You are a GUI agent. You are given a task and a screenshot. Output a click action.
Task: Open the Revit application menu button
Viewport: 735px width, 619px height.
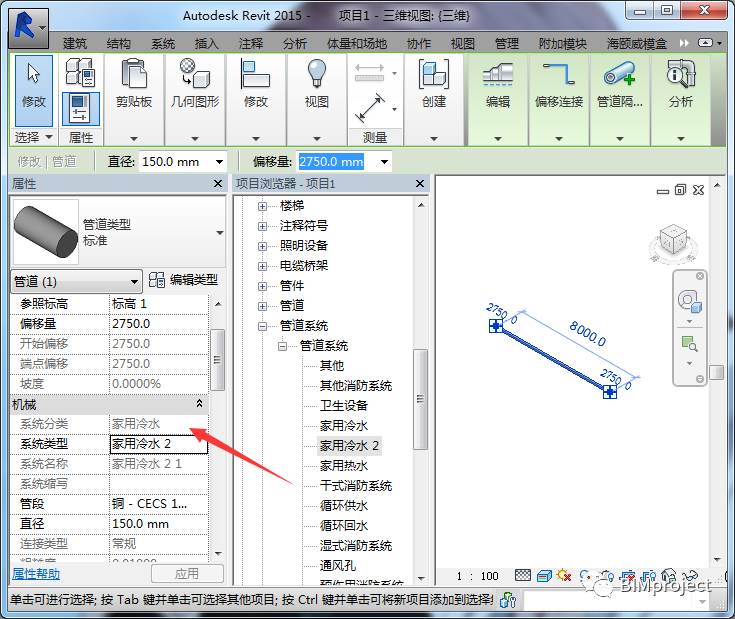(29, 28)
